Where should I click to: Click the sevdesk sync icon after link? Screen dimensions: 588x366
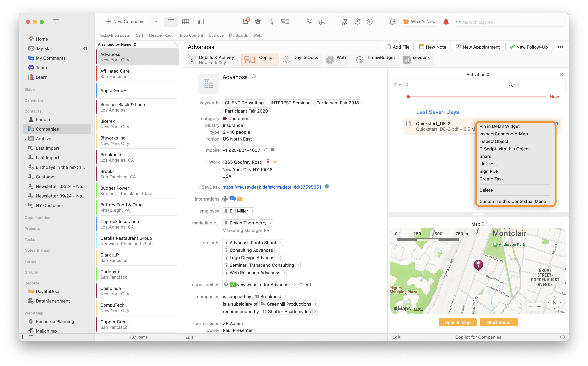click(327, 187)
